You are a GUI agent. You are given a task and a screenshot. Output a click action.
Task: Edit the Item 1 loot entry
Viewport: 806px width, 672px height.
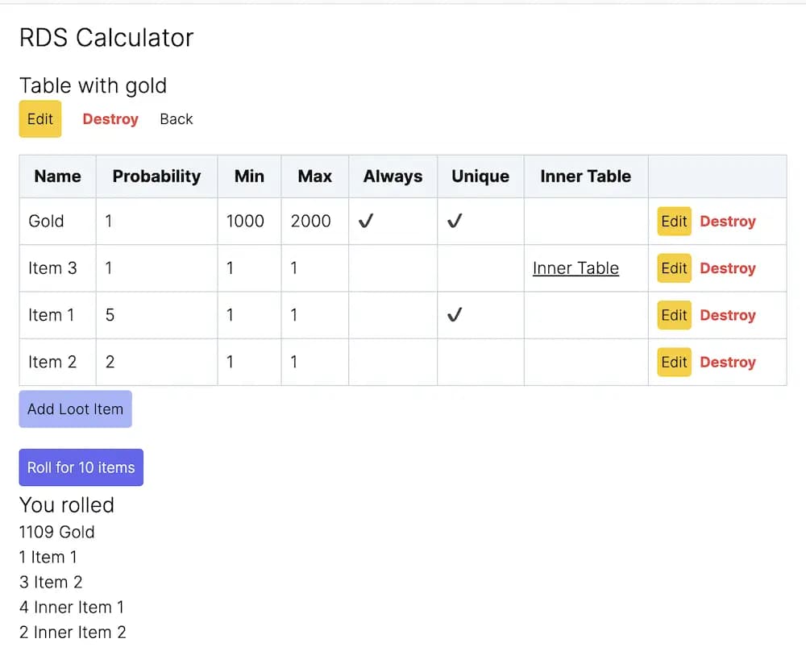pos(674,315)
